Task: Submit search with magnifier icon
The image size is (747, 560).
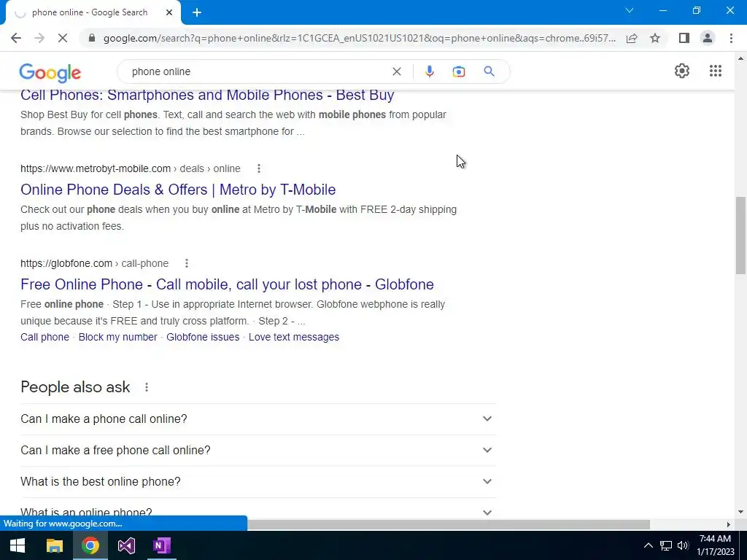Action: pos(489,71)
